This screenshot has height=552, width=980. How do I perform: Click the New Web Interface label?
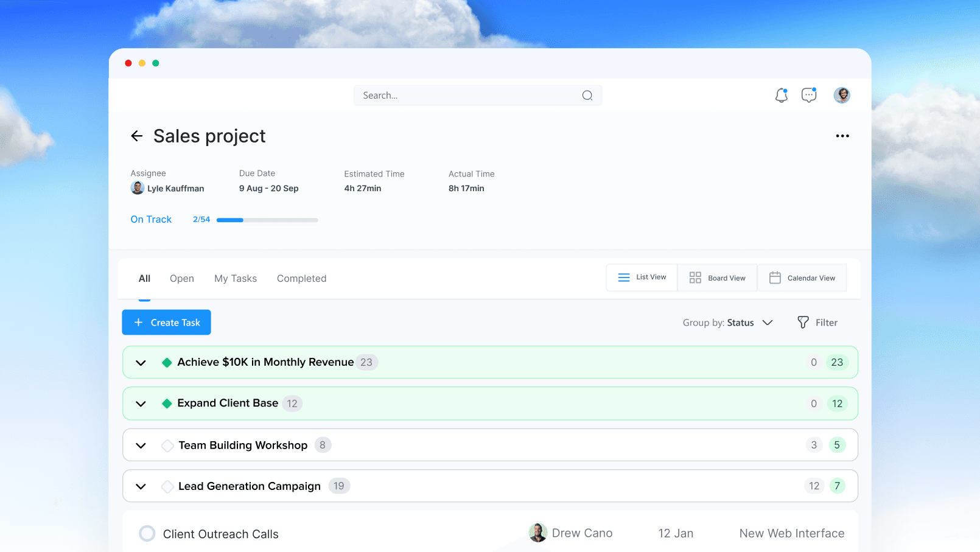[x=792, y=533]
